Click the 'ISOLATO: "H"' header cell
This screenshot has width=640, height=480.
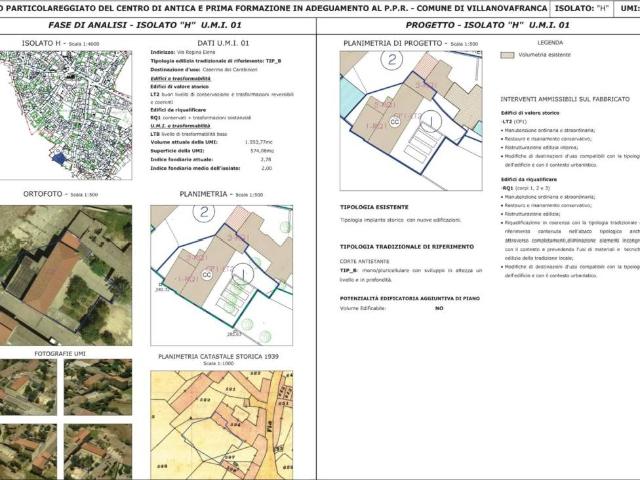tap(582, 8)
